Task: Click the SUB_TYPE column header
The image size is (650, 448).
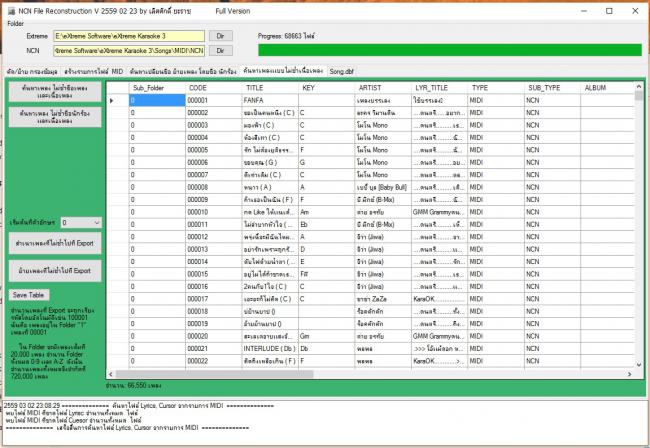Action: 552,88
